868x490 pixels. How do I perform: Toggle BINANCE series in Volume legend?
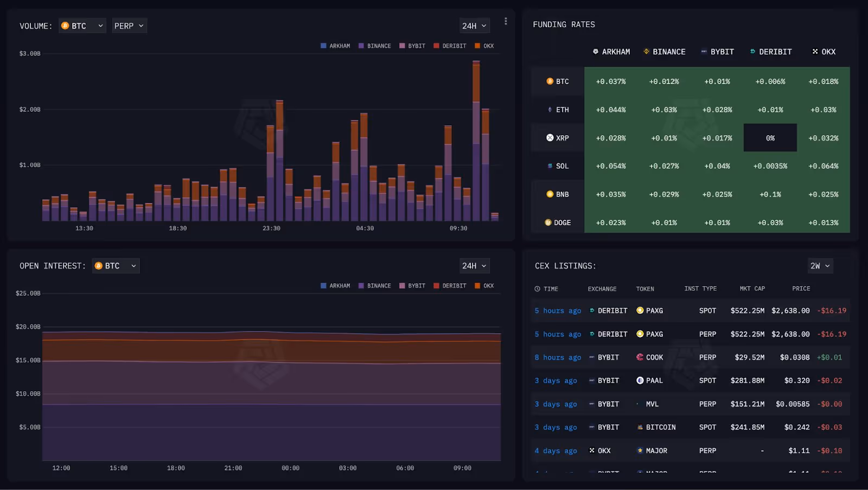374,46
